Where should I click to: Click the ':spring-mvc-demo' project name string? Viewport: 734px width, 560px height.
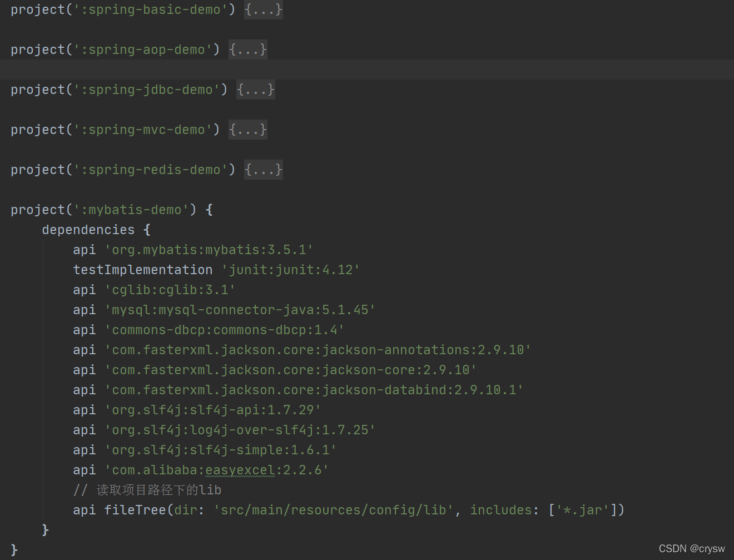pos(143,130)
